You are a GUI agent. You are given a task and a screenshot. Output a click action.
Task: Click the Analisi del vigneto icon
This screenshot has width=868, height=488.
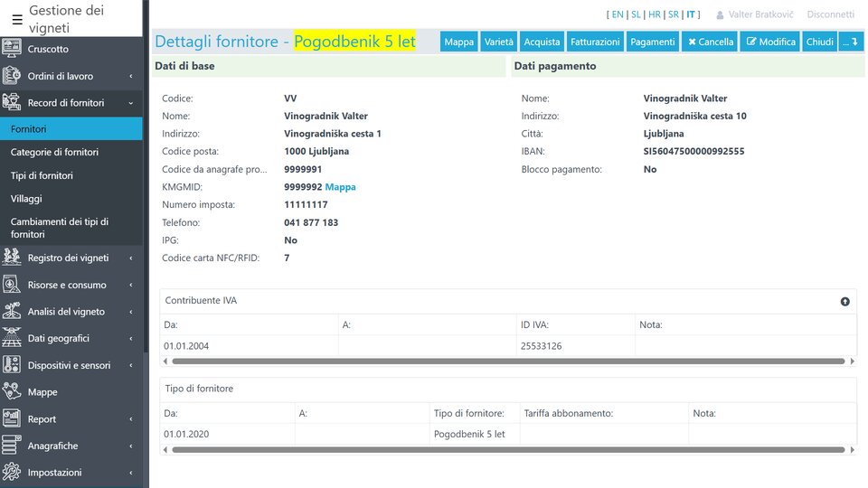click(12, 311)
